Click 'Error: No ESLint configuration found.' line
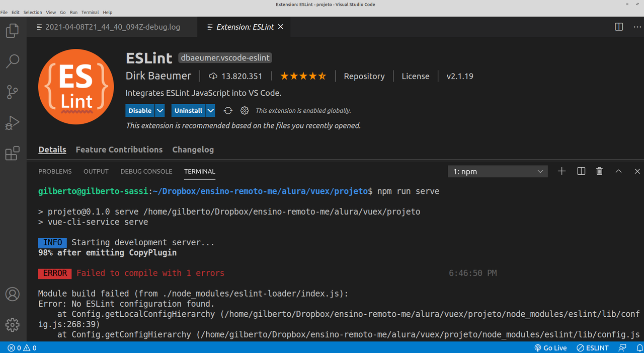The image size is (644, 353). (126, 304)
